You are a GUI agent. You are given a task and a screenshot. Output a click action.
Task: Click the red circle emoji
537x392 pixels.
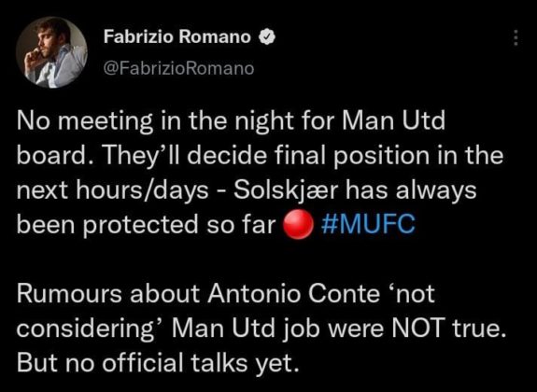pyautogui.click(x=299, y=225)
